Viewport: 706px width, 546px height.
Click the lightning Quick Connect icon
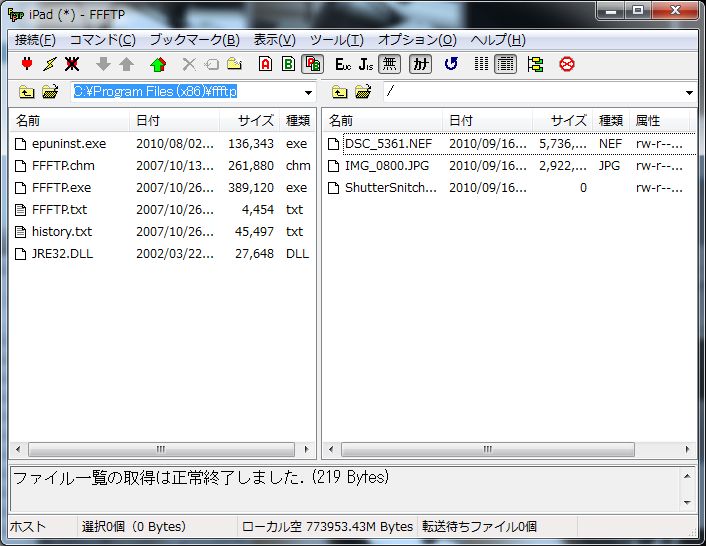click(50, 64)
